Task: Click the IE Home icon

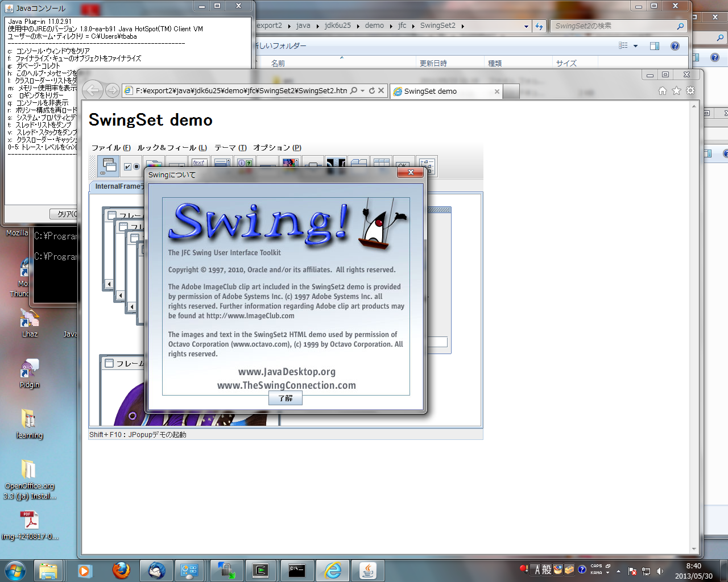Action: tap(662, 91)
